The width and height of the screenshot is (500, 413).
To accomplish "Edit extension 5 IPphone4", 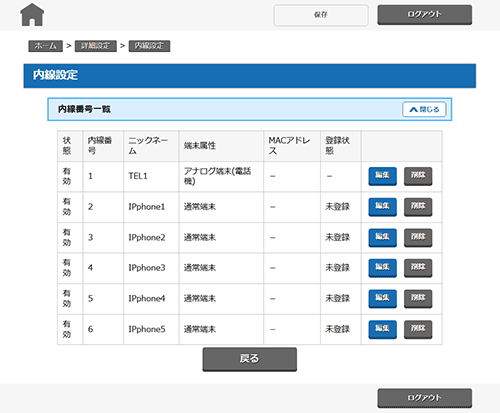I will 382,299.
